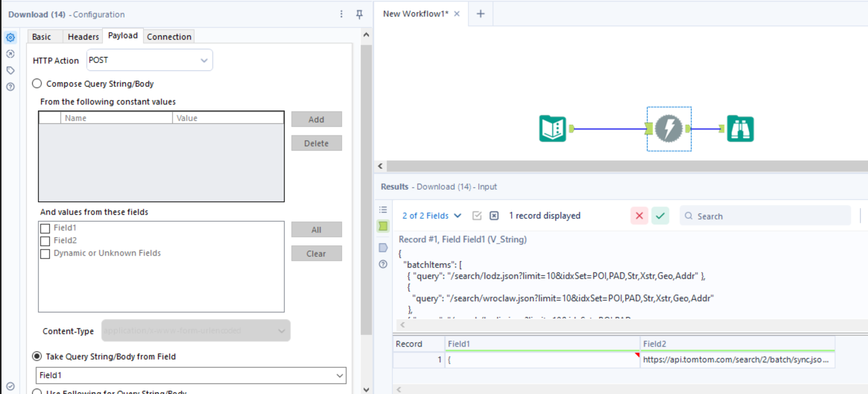Check the Field2 checkbox in fields list
The width and height of the screenshot is (868, 394).
[45, 241]
